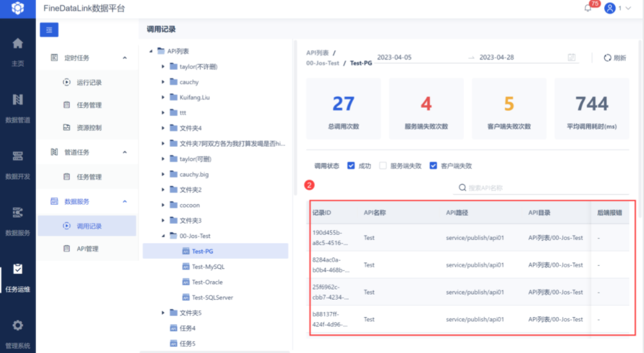Collapse the 数据服务 menu section
This screenshot has width=644, height=353.
[x=125, y=202]
